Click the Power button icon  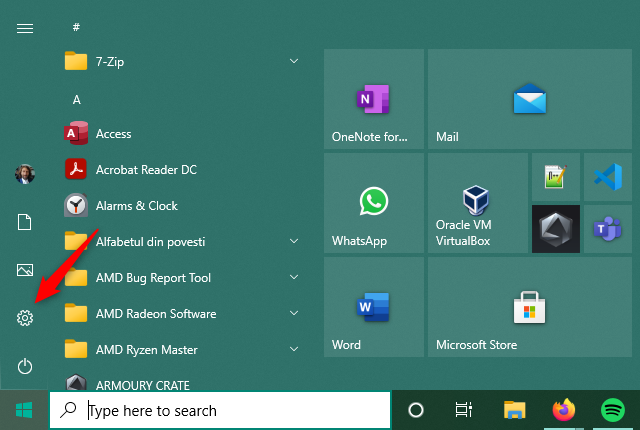(x=25, y=366)
